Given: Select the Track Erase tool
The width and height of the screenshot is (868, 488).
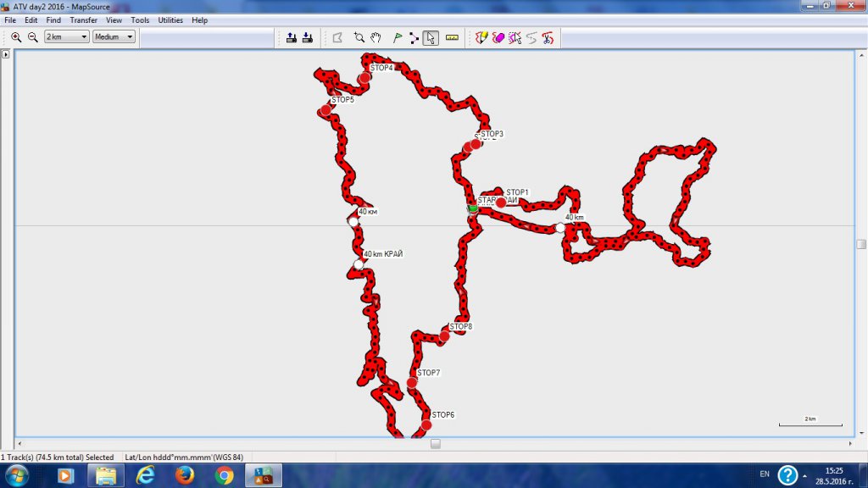Looking at the screenshot, I should tap(498, 37).
